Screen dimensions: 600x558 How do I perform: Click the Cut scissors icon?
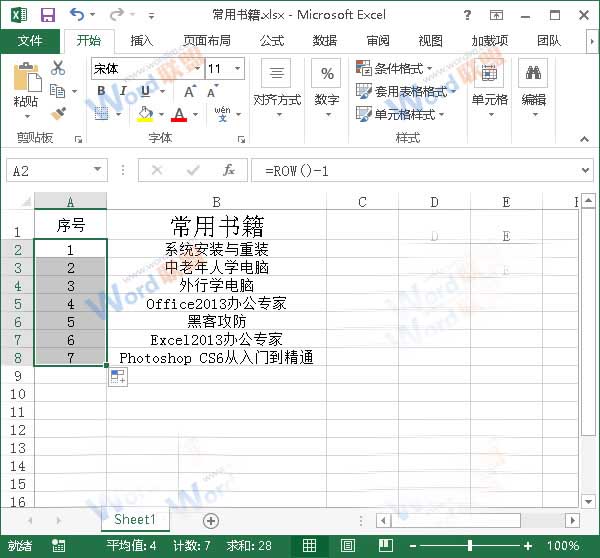pos(58,69)
